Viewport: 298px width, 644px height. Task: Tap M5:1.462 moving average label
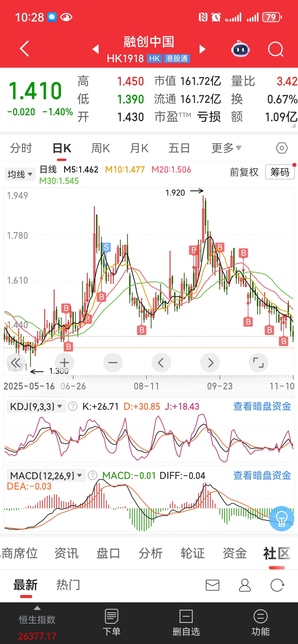point(81,170)
